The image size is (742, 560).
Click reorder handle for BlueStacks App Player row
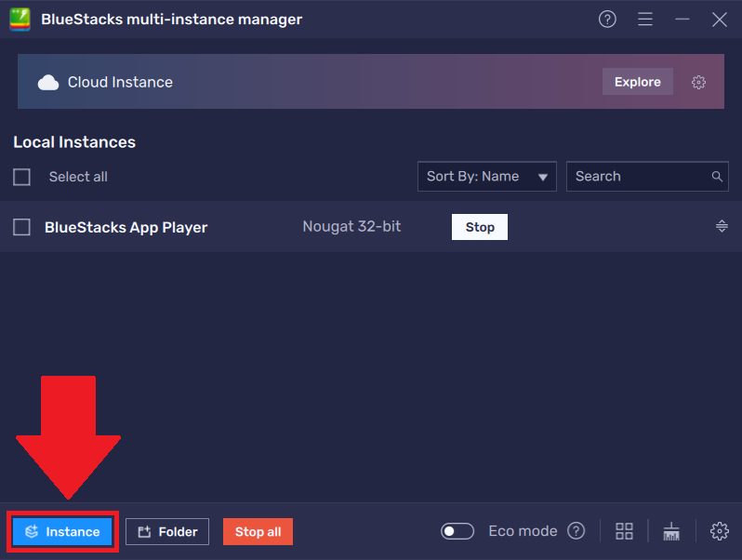pos(722,226)
